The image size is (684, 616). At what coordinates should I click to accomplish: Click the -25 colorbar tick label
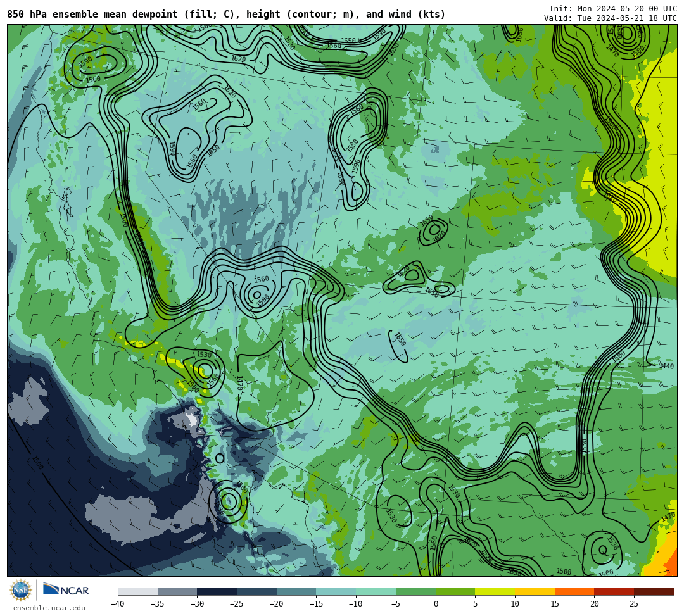(x=237, y=604)
